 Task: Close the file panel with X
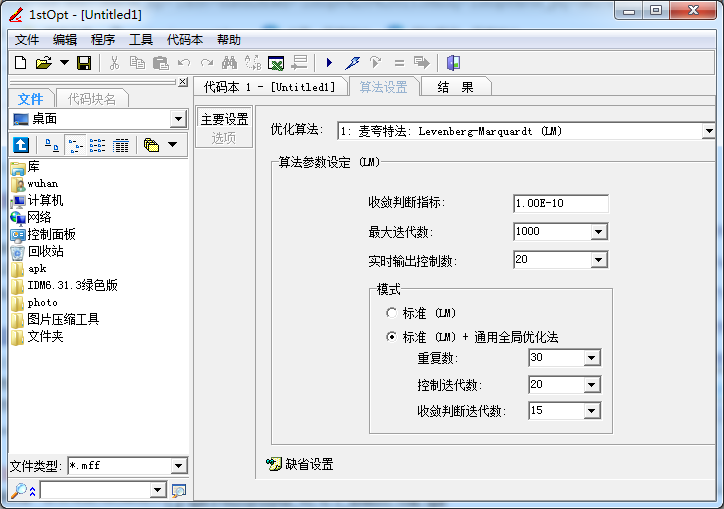pos(183,82)
